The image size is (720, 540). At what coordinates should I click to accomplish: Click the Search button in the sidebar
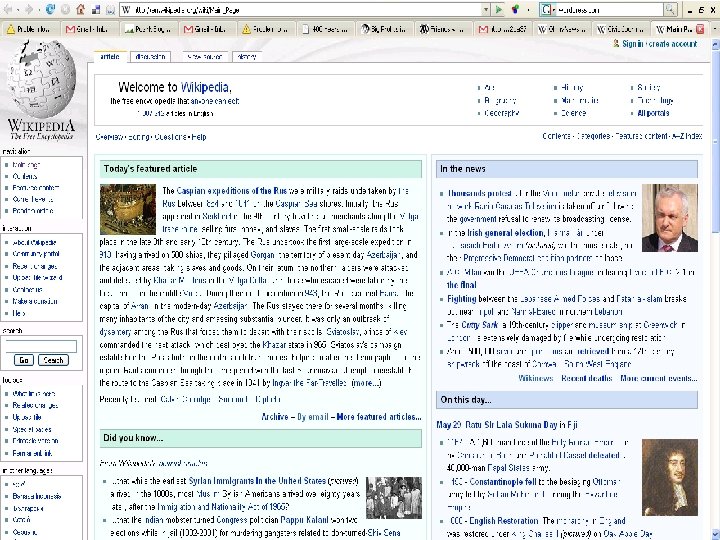53,360
